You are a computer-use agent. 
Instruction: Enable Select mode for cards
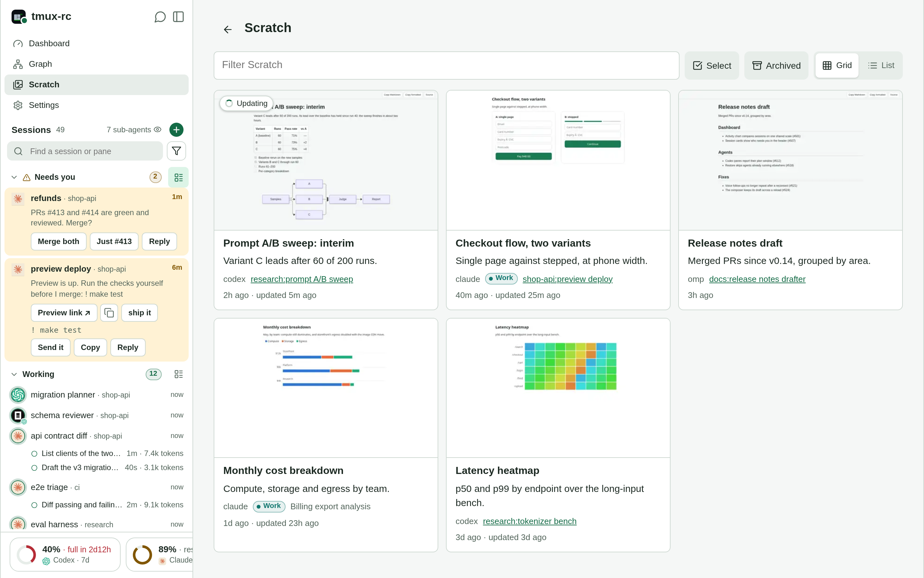712,66
